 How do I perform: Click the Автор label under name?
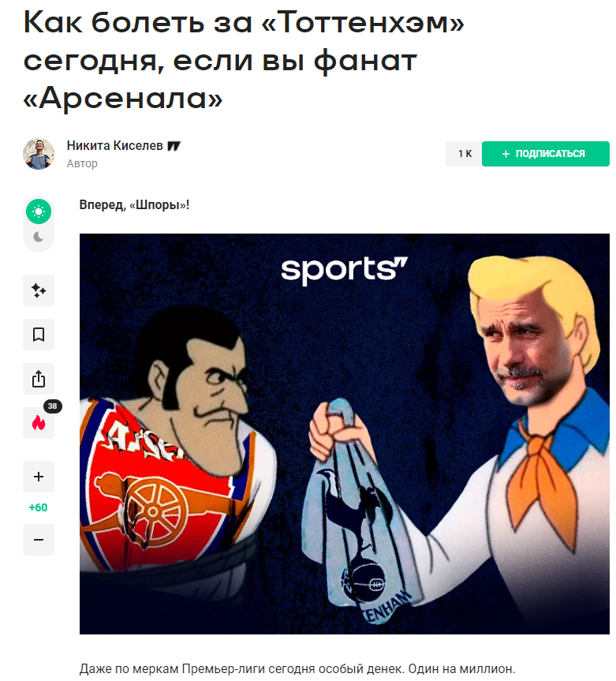coord(82,163)
